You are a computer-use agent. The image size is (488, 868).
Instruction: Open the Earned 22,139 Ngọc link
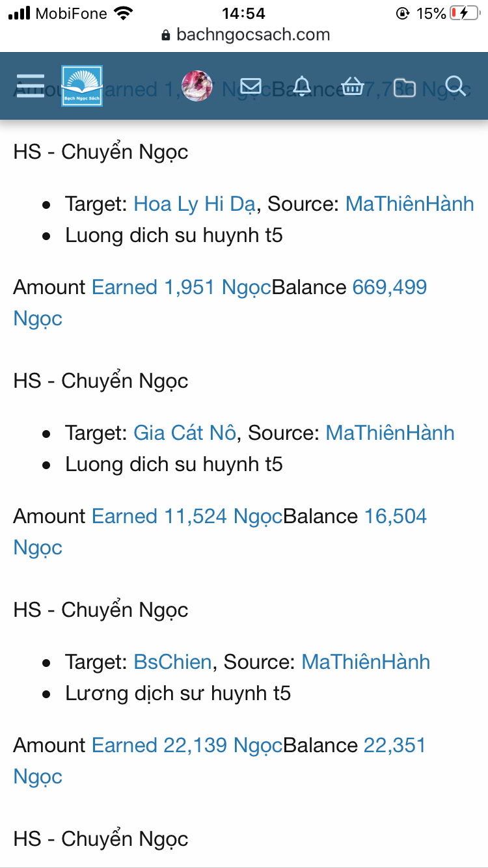(187, 746)
